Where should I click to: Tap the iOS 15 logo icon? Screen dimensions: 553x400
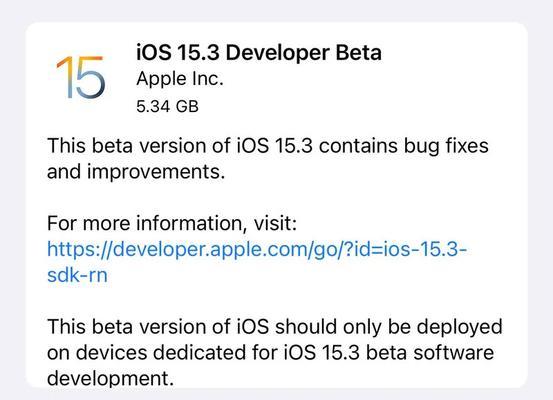click(81, 77)
